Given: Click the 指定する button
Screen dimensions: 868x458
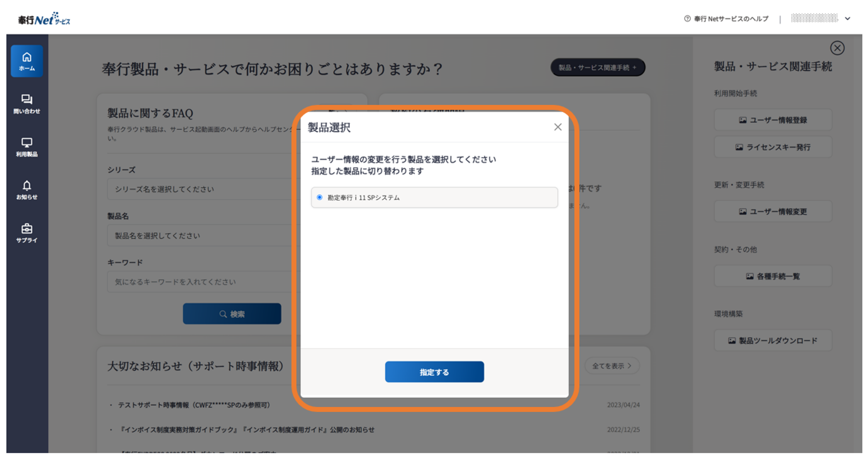Looking at the screenshot, I should click(x=434, y=372).
